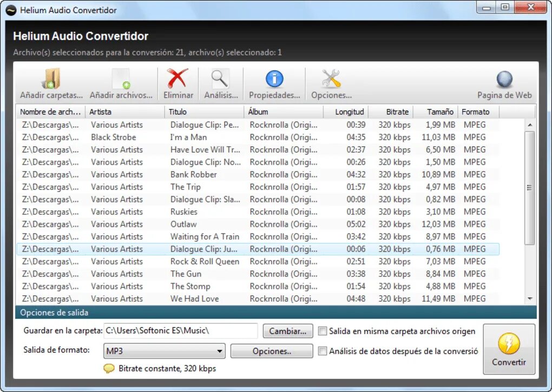Viewport: 552px width, 392px height.
Task: Click the Opciones de salida section header
Action: tap(276, 312)
